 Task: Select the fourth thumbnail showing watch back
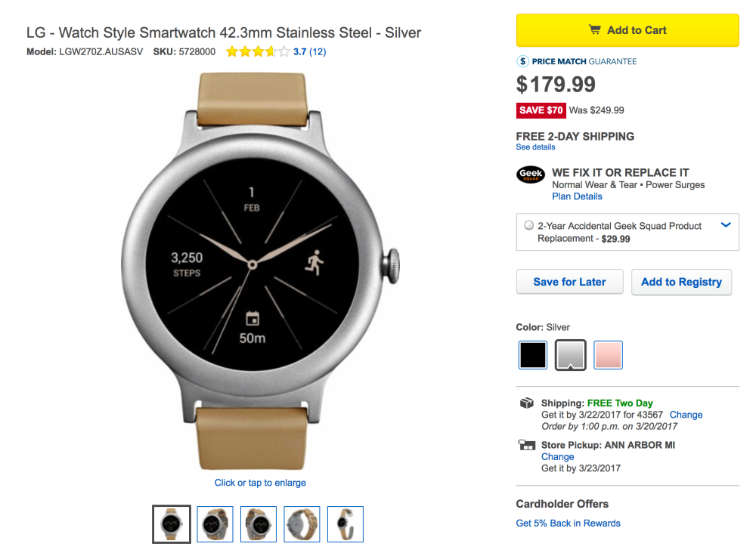302,524
